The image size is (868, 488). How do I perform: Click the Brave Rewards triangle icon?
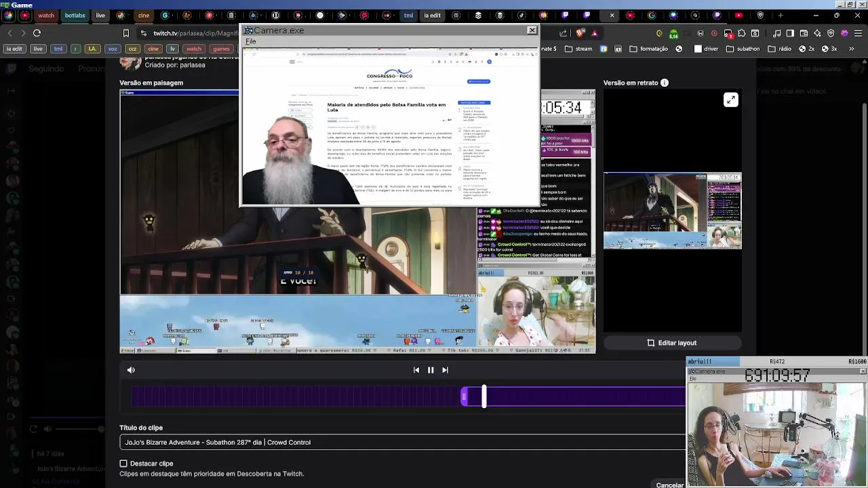coord(595,33)
